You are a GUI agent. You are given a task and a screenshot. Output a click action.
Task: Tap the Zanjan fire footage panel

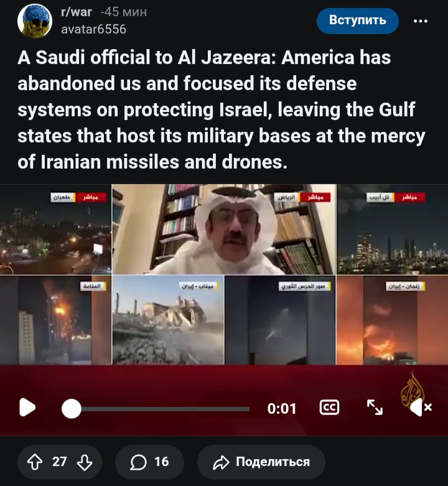392,320
